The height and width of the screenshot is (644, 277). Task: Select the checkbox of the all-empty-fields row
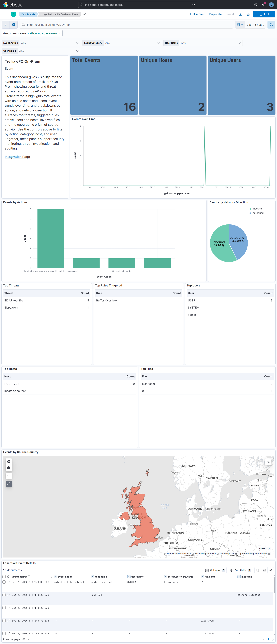point(4,608)
